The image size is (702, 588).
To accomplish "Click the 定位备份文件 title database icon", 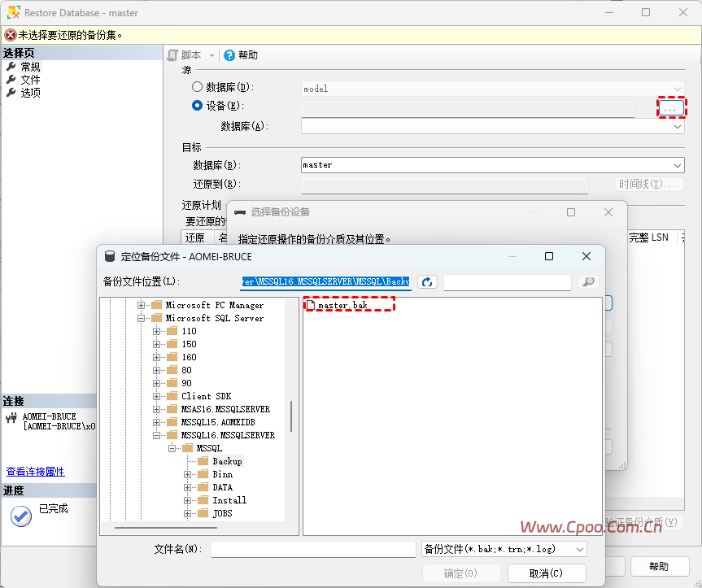I will [x=110, y=256].
